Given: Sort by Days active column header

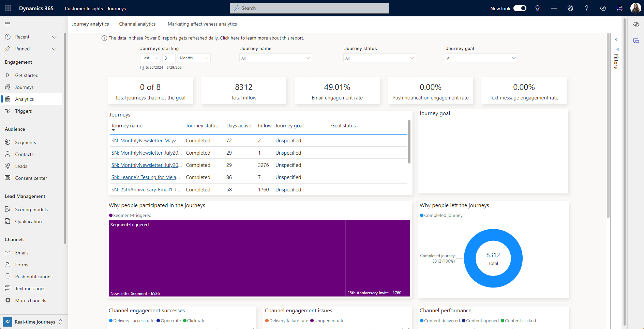Looking at the screenshot, I should tap(239, 126).
